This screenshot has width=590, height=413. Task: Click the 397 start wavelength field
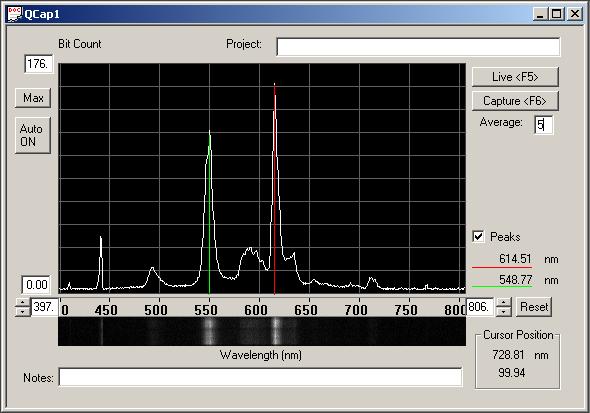click(45, 307)
